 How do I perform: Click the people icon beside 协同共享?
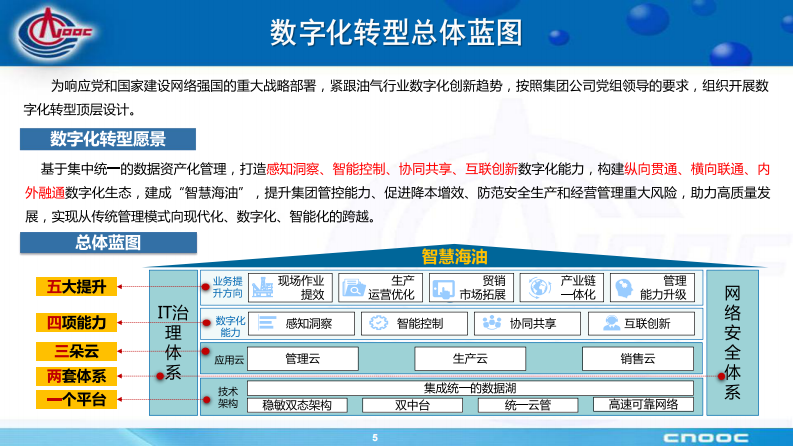(492, 323)
